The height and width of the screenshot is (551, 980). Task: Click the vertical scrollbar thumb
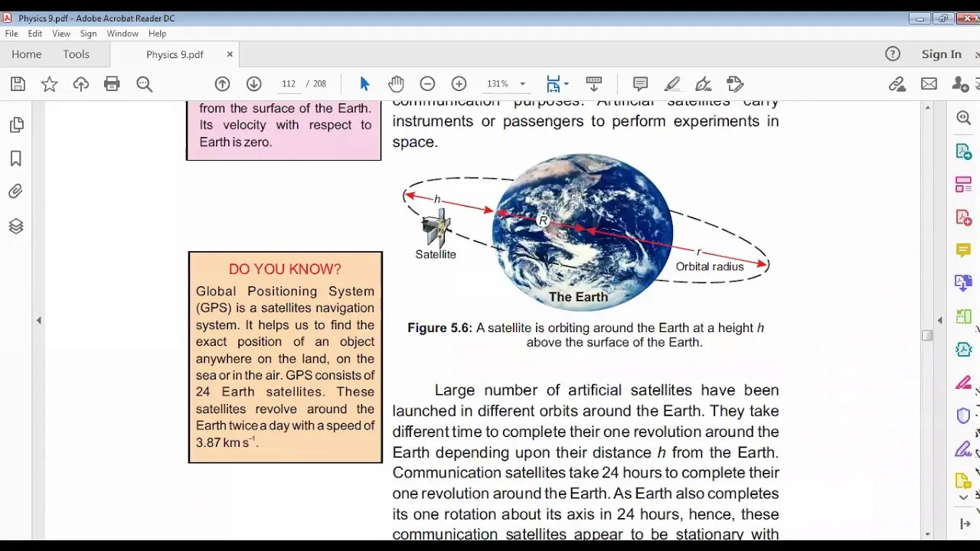click(927, 335)
